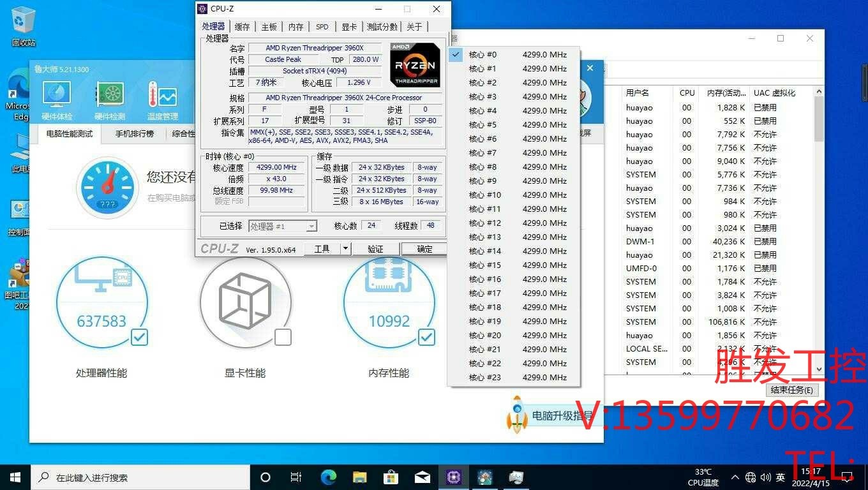Switch to Lu Master taskbar icon
Viewport: 868px width, 490px height.
pos(484,477)
